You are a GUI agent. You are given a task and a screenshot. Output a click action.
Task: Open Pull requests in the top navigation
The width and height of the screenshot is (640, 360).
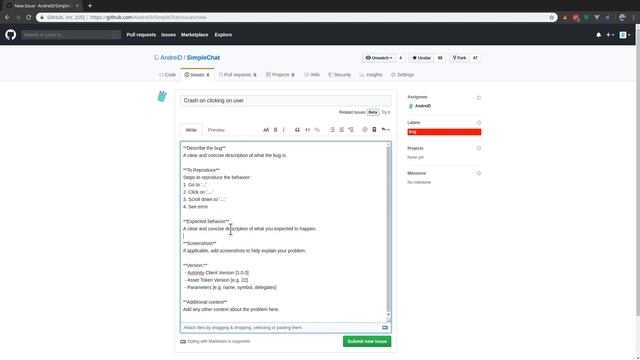(141, 35)
